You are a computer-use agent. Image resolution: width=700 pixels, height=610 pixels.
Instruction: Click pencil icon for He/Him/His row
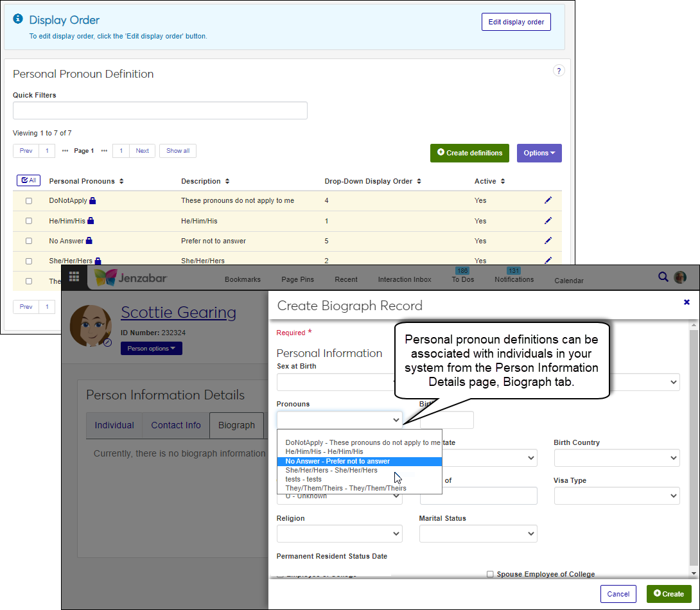[548, 221]
